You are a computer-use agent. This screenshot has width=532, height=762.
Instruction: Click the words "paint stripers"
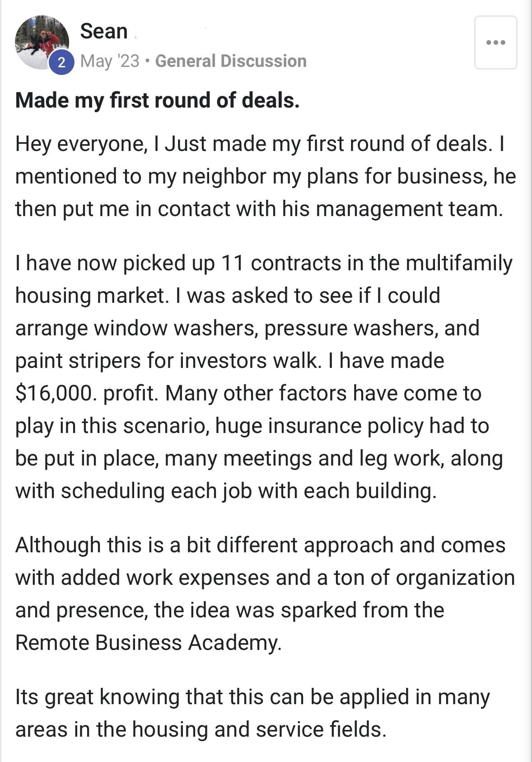78,361
